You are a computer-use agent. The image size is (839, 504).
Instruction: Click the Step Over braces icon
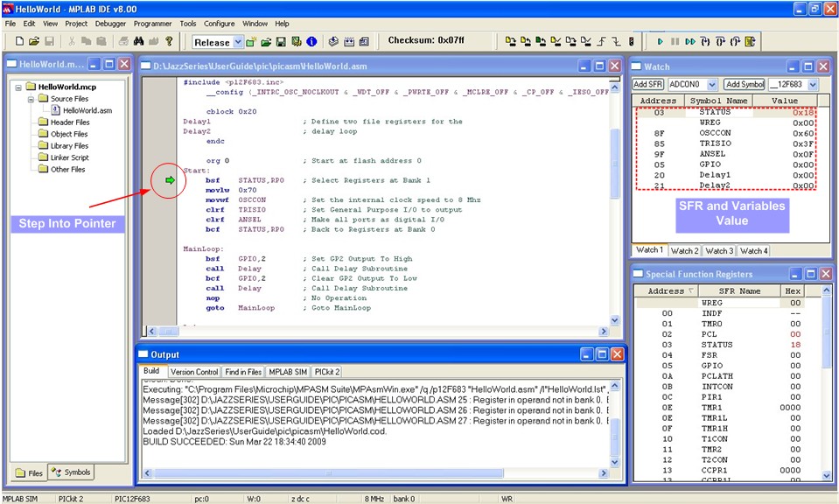(720, 41)
